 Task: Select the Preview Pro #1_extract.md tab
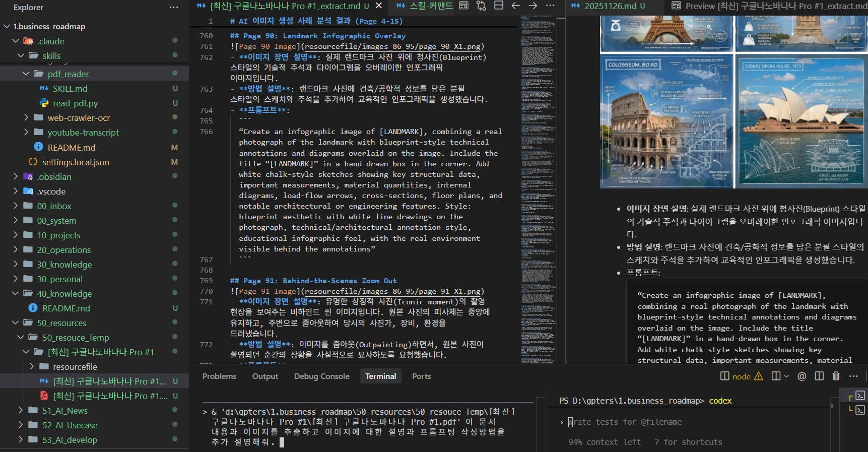[769, 6]
